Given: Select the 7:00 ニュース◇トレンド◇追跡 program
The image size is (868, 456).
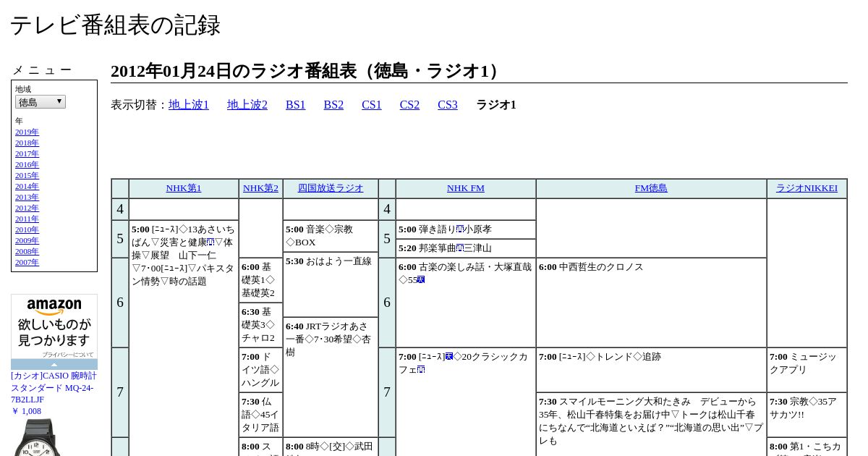Looking at the screenshot, I should click(651, 370).
